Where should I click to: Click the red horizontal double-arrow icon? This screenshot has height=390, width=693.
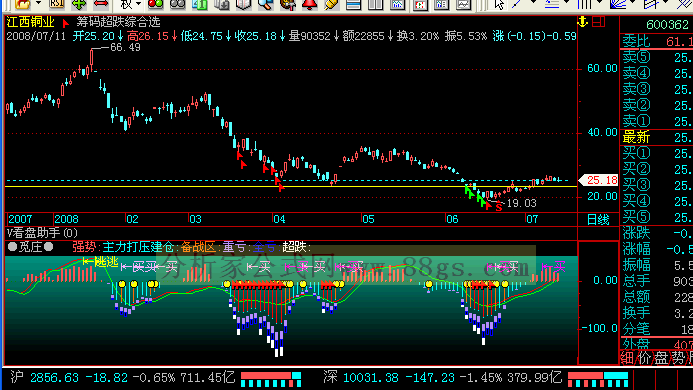pyautogui.click(x=101, y=4)
